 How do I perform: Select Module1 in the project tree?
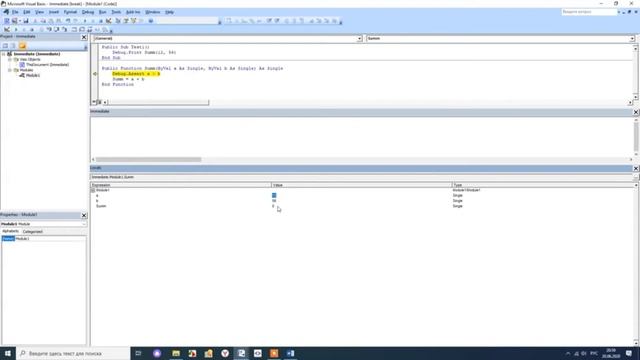point(33,76)
